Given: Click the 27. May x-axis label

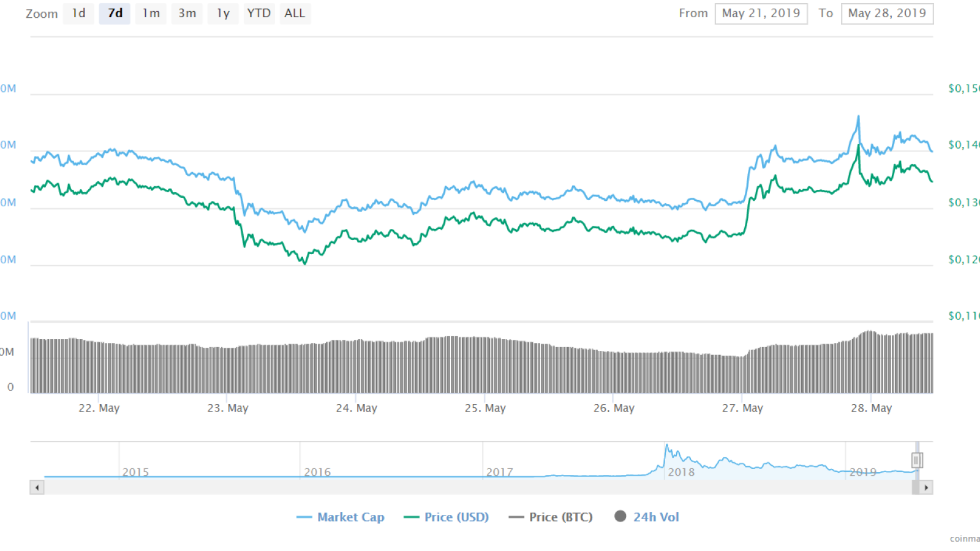Looking at the screenshot, I should click(742, 408).
